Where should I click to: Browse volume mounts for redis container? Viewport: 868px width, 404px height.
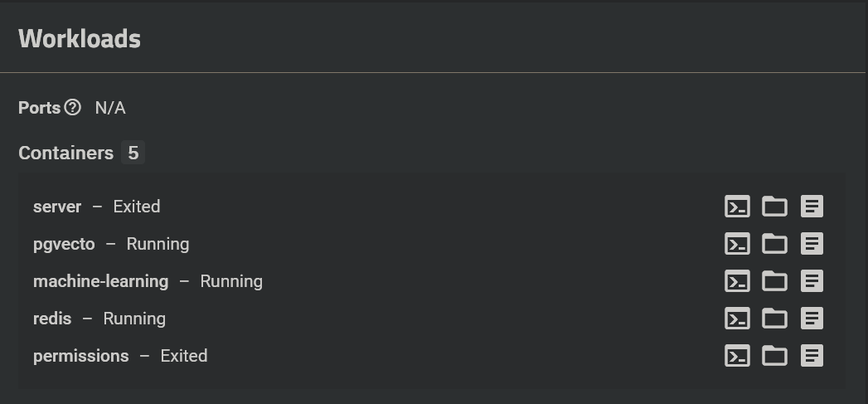click(774, 319)
